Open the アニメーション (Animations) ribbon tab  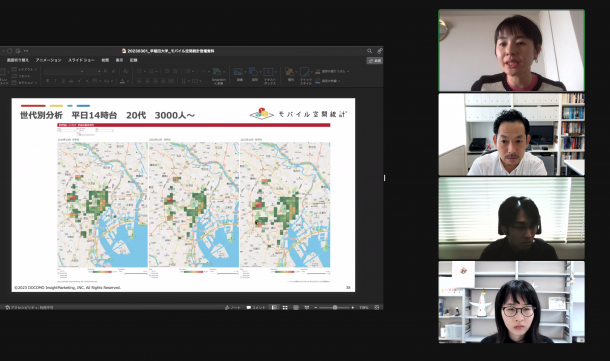click(x=49, y=60)
